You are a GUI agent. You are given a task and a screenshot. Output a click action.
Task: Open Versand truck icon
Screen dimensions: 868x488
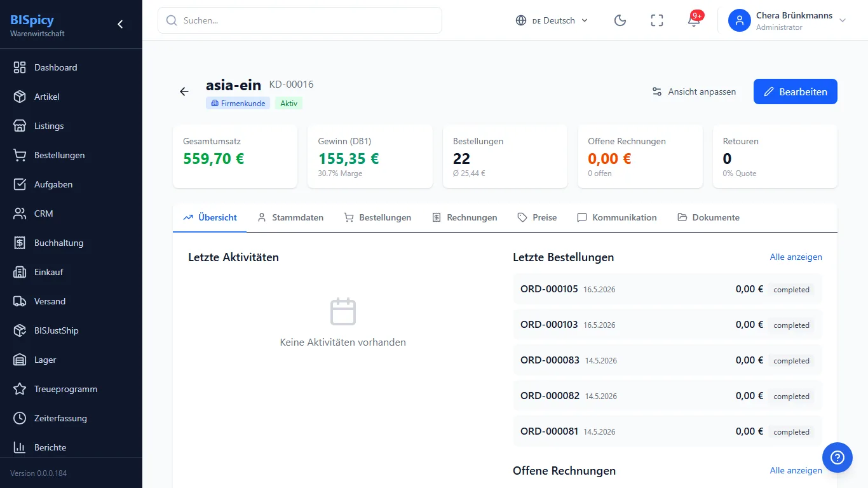tap(20, 301)
